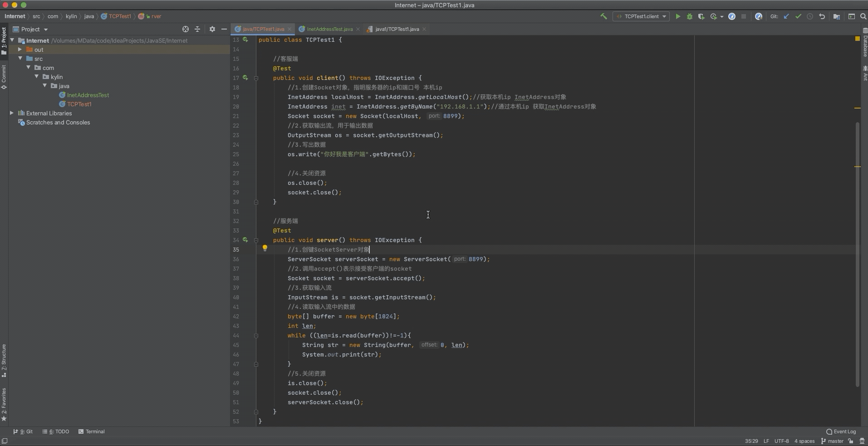Viewport: 868px width, 446px height.
Task: Switch to the InetAddressTest.java tab
Action: click(x=329, y=29)
